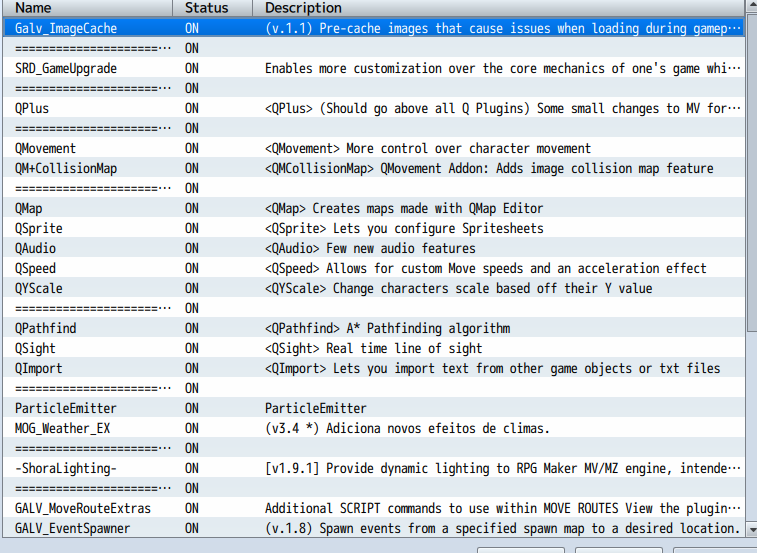The width and height of the screenshot is (757, 553).
Task: Click the scrollbar down arrow
Action: pos(752,530)
